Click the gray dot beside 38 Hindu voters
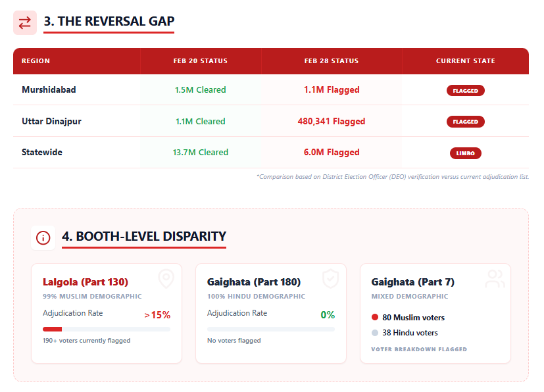The width and height of the screenshot is (544, 392). point(375,333)
